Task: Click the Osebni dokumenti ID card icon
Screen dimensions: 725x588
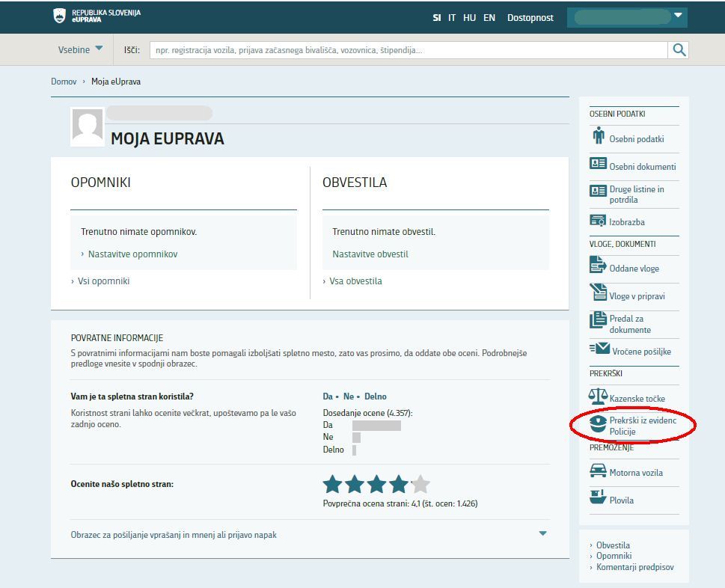Action: pyautogui.click(x=598, y=163)
